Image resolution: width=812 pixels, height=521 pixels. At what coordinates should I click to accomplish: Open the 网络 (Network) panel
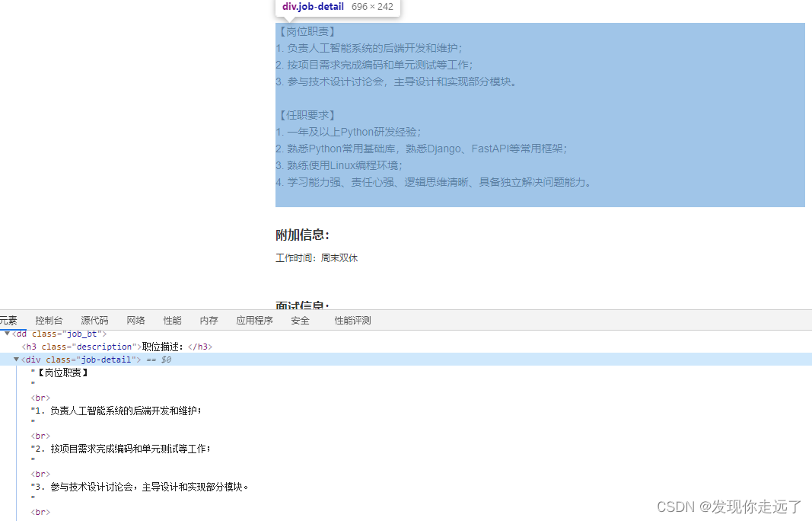[x=135, y=320]
